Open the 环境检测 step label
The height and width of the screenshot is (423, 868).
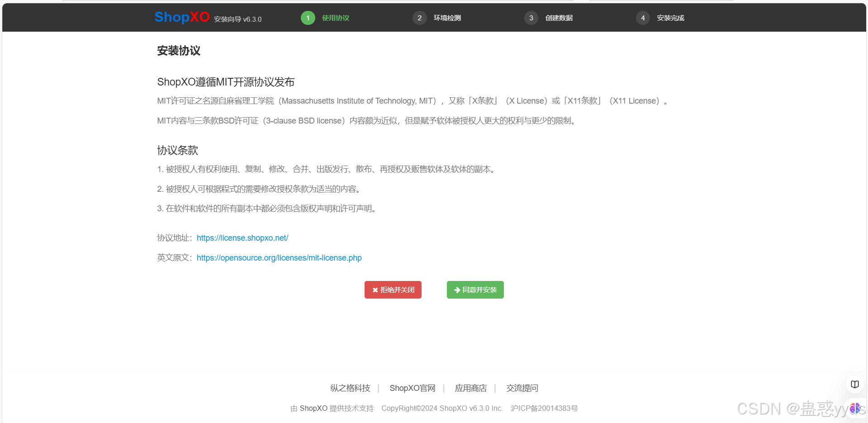point(447,18)
